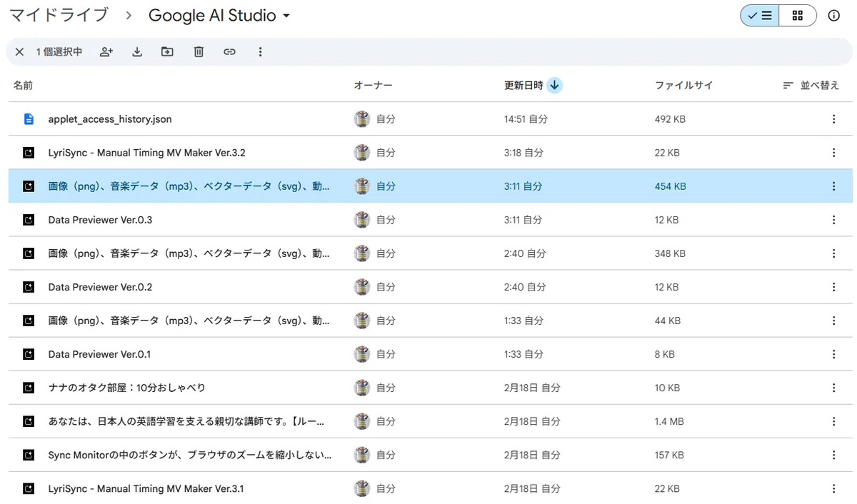Click the オーナー column header
This screenshot has width=857, height=504.
pyautogui.click(x=373, y=85)
